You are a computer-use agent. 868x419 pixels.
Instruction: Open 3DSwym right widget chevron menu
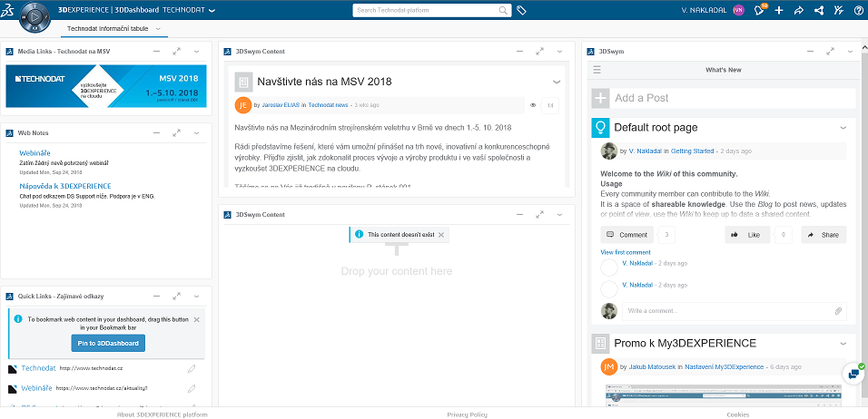[x=850, y=51]
